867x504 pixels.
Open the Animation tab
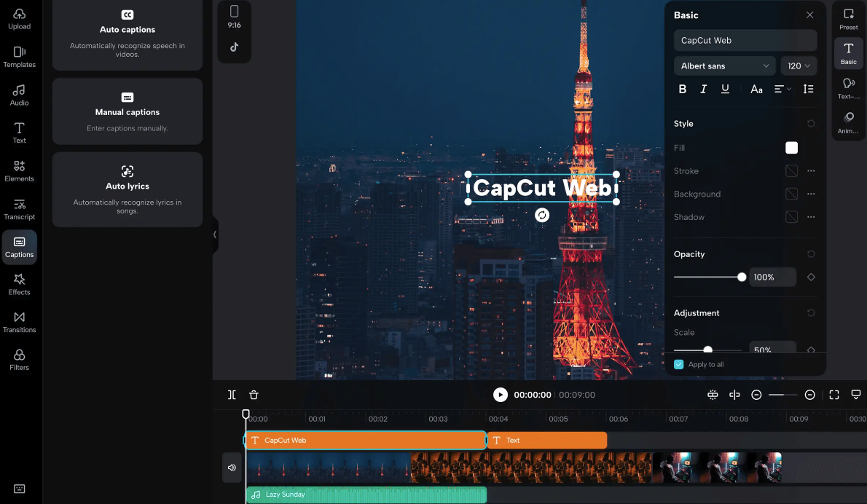click(848, 121)
